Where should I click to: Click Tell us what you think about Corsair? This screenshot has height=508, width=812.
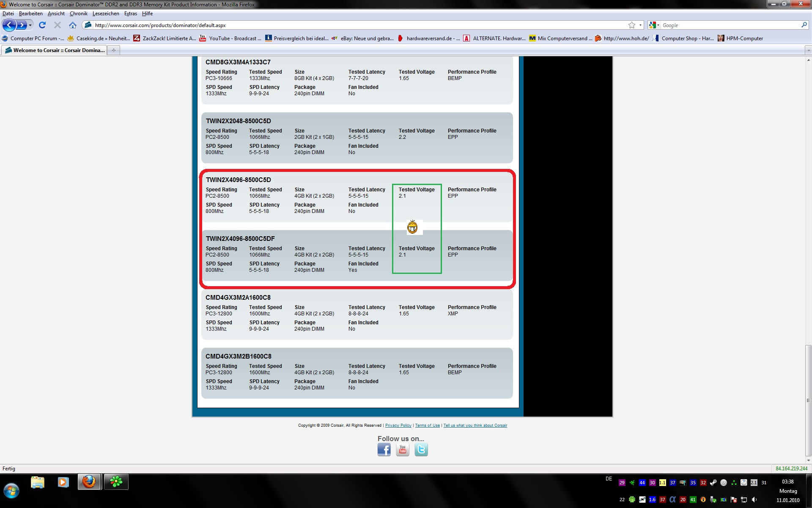pyautogui.click(x=475, y=425)
